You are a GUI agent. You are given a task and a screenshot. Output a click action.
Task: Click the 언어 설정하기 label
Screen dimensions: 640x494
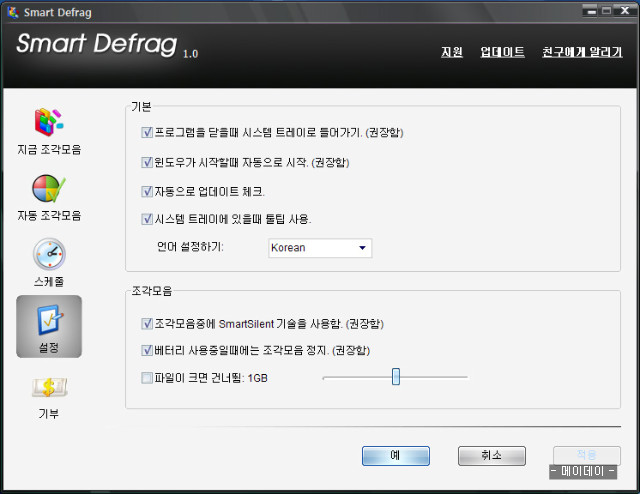click(190, 247)
